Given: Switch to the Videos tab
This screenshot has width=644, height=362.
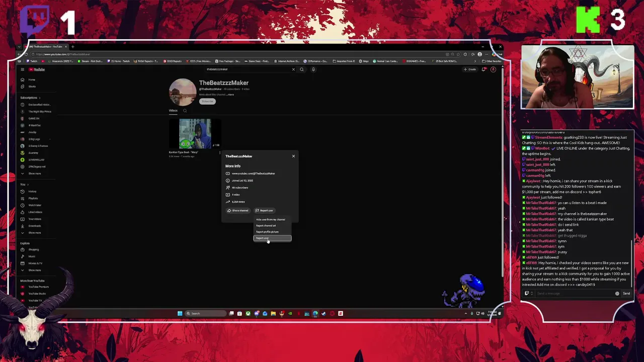Looking at the screenshot, I should (173, 111).
